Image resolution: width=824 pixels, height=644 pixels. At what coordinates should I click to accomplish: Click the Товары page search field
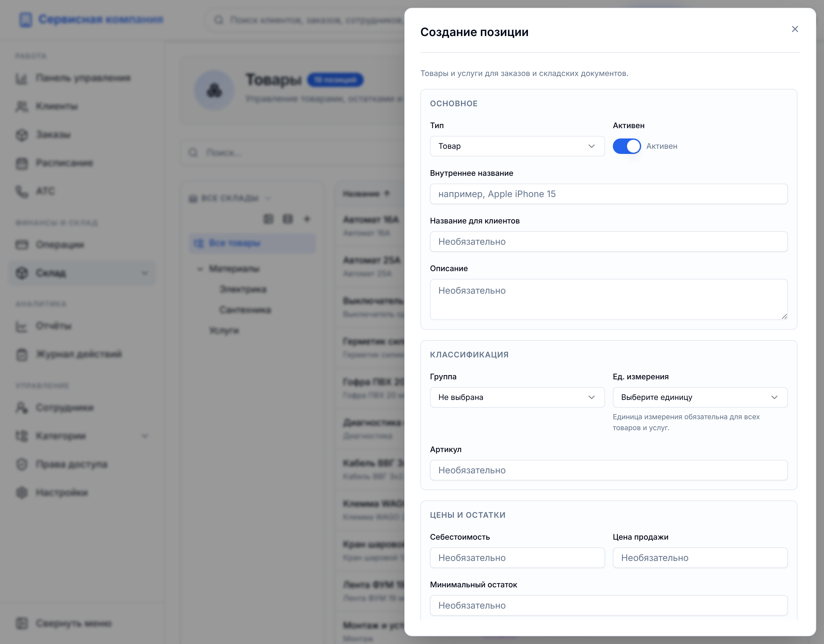292,153
